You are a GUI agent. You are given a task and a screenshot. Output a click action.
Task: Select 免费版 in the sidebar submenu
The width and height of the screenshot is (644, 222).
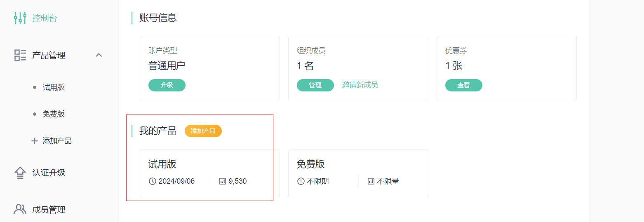[54, 114]
